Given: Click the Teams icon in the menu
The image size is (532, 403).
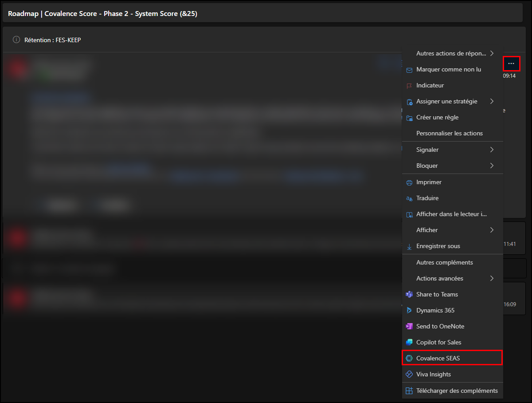Looking at the screenshot, I should (409, 295).
